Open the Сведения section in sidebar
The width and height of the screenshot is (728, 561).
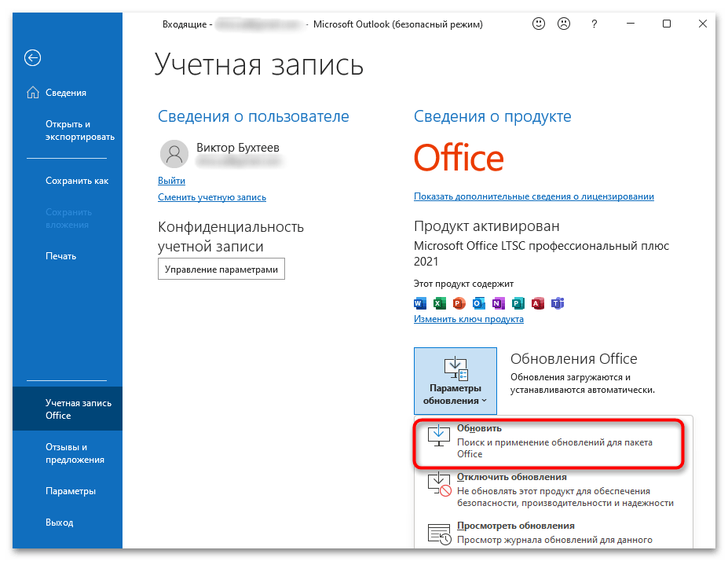[x=68, y=93]
